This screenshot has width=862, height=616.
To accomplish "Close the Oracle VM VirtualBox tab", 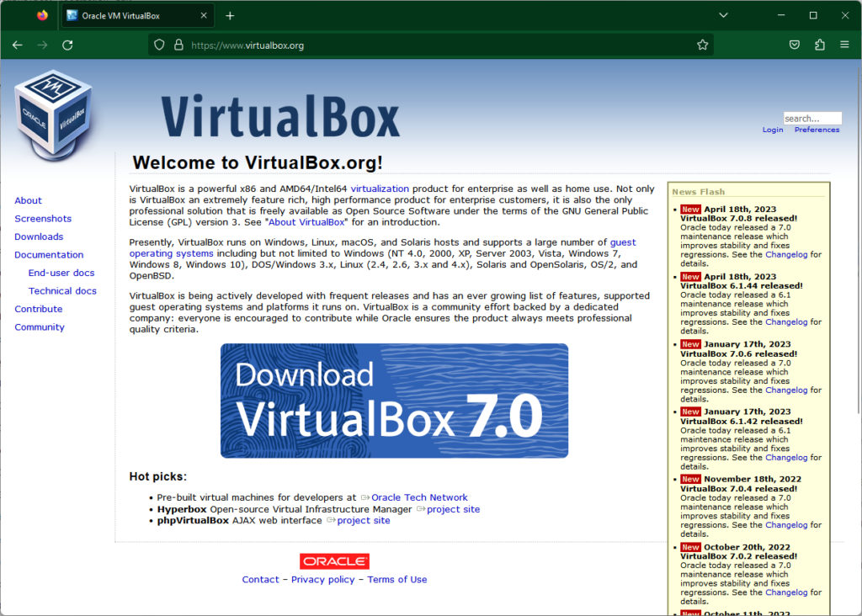I will coord(204,15).
